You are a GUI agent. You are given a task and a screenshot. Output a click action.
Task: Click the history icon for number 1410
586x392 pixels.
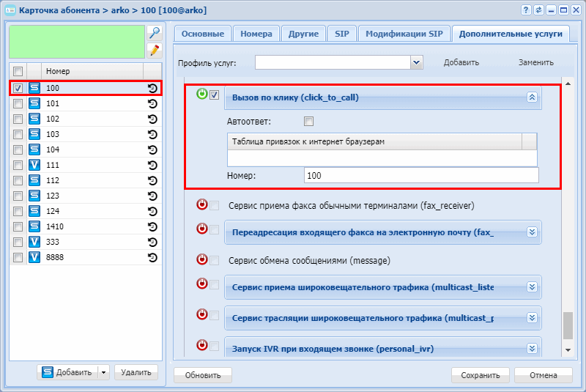click(152, 226)
